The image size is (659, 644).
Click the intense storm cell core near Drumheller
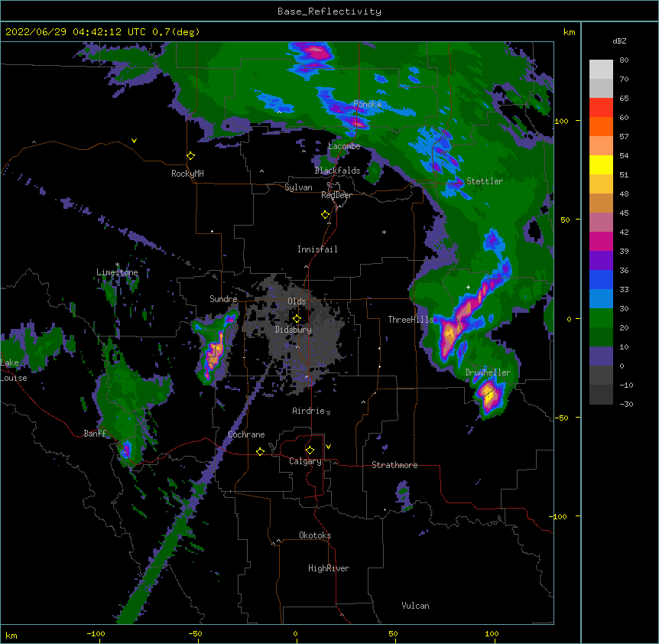pos(489,395)
